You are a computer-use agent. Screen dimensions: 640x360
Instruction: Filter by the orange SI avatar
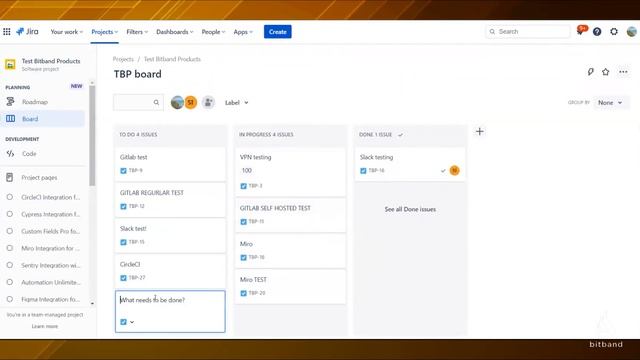tap(191, 102)
